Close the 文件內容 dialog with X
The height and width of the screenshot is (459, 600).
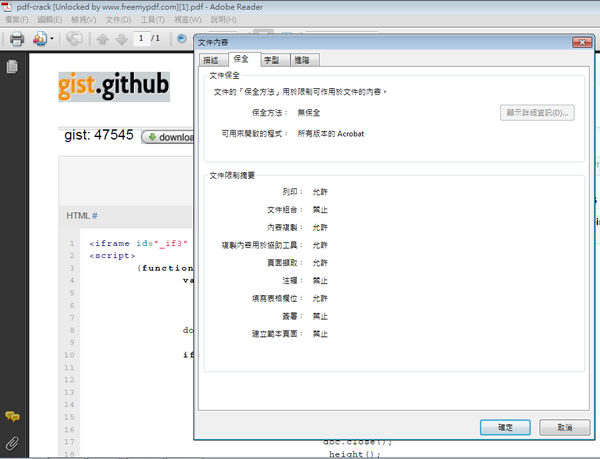[582, 42]
